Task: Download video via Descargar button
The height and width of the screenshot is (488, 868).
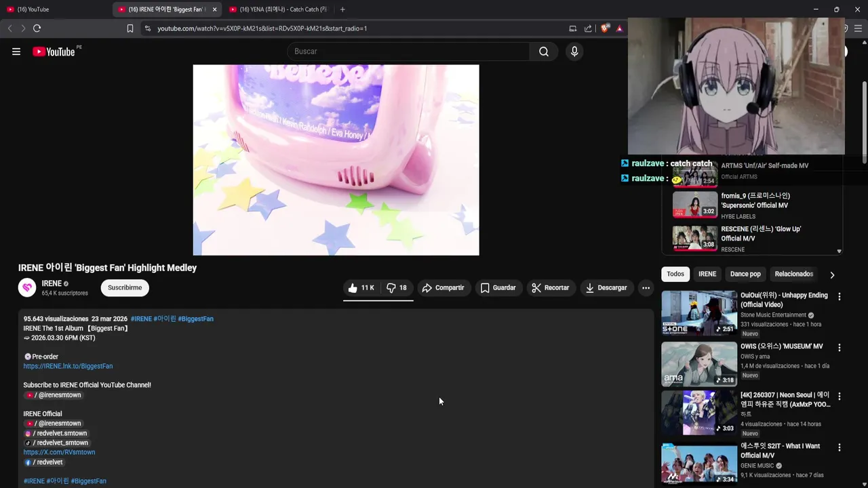Action: tap(606, 288)
